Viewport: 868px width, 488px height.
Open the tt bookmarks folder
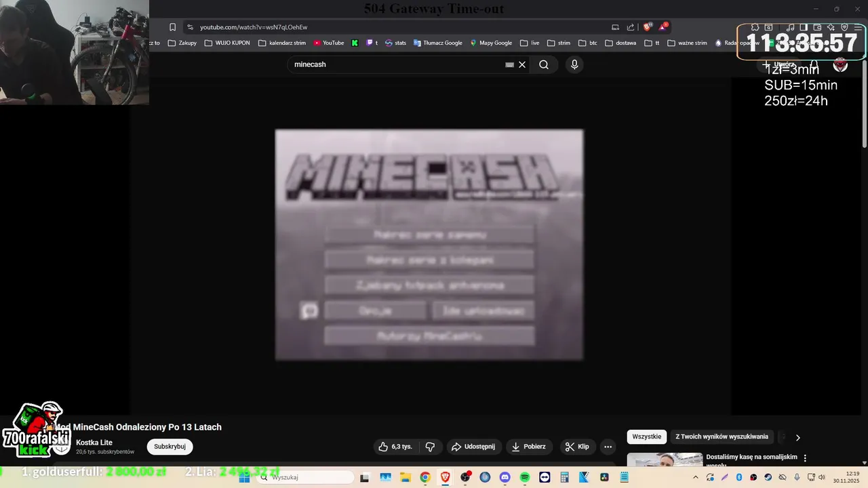[652, 43]
